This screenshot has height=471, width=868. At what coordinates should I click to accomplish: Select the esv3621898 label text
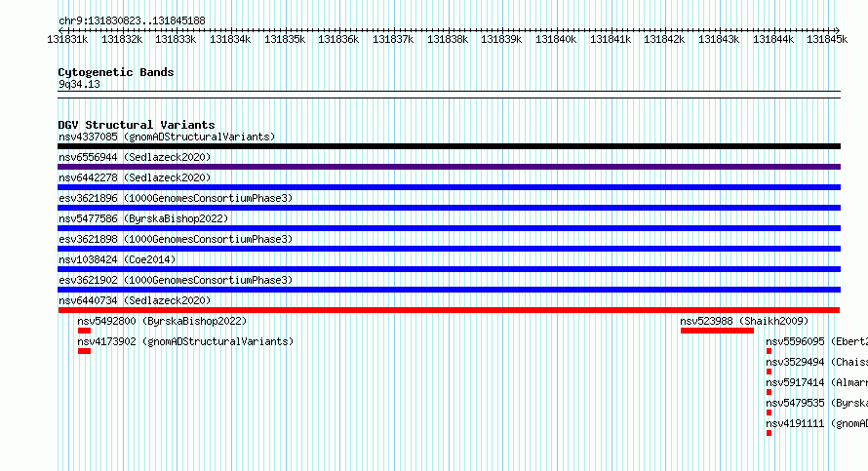pos(176,239)
